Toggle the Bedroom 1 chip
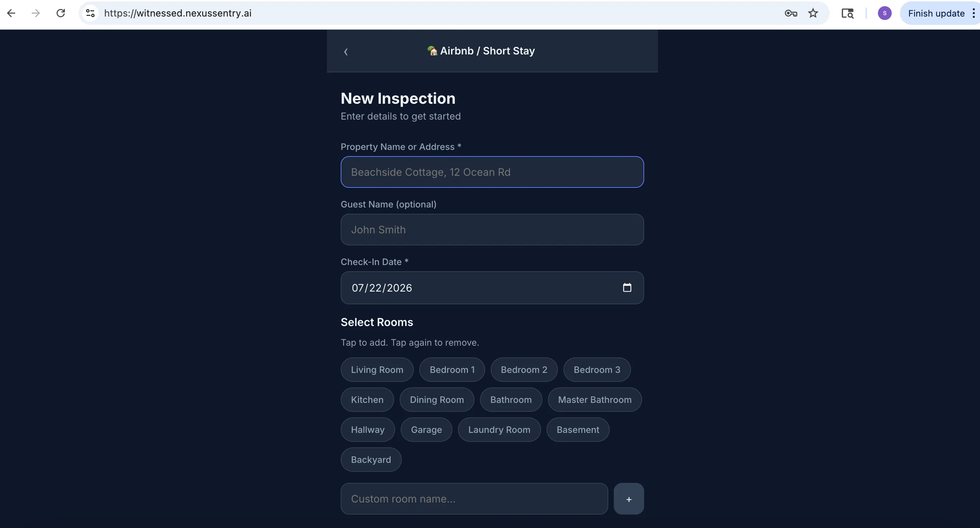Image resolution: width=980 pixels, height=528 pixels. pyautogui.click(x=452, y=370)
